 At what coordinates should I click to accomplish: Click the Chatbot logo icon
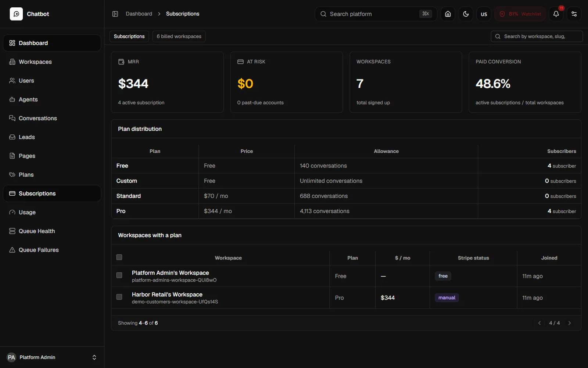pyautogui.click(x=16, y=14)
